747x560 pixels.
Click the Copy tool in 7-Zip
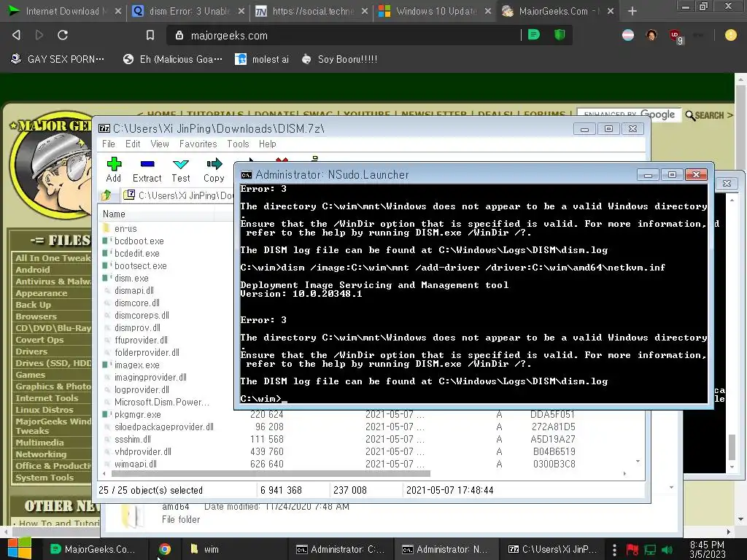[x=214, y=170]
